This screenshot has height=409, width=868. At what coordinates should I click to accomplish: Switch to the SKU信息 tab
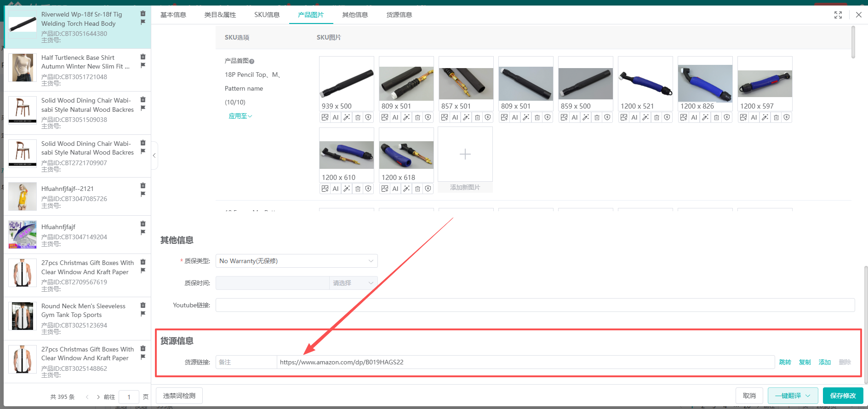(267, 15)
